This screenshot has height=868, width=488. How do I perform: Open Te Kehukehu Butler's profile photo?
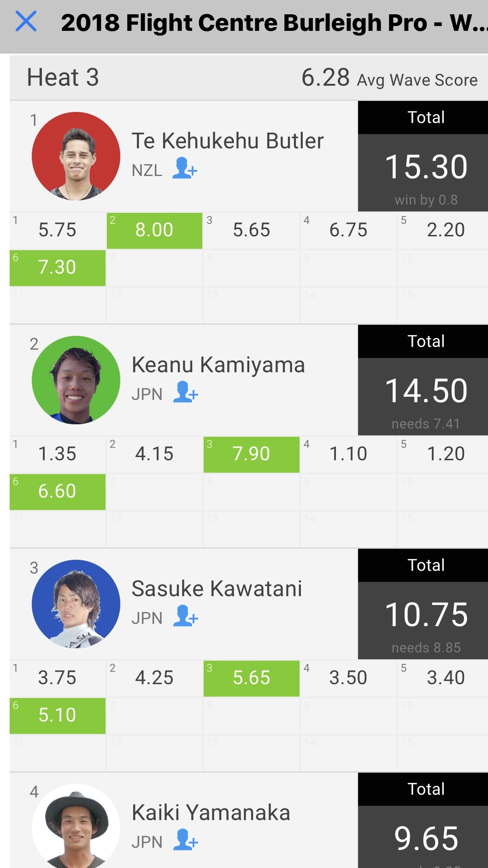point(76,156)
